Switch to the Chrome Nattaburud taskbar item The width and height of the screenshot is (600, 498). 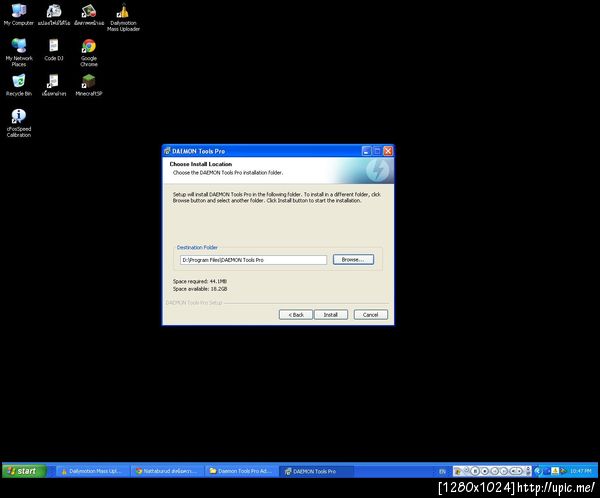point(166,471)
